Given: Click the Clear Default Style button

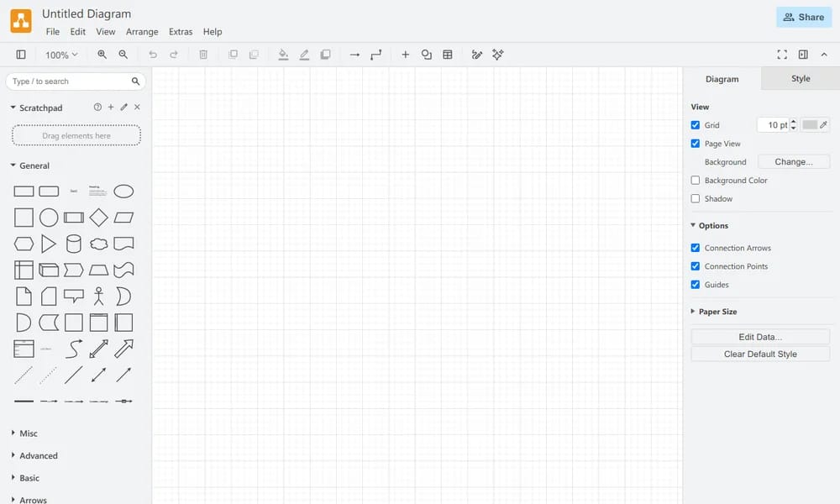Looking at the screenshot, I should pos(760,354).
